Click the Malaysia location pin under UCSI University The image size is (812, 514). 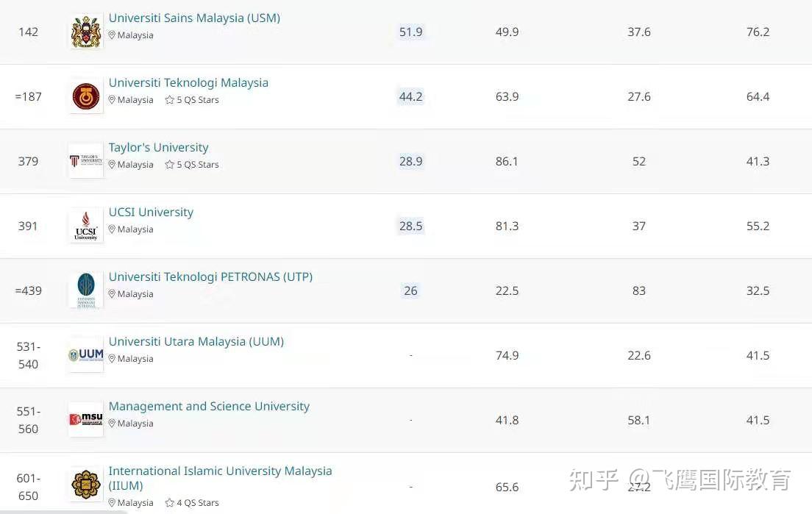pos(111,229)
